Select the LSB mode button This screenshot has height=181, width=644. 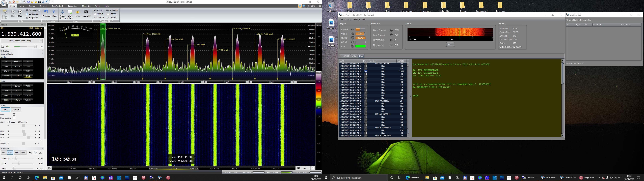point(17,76)
